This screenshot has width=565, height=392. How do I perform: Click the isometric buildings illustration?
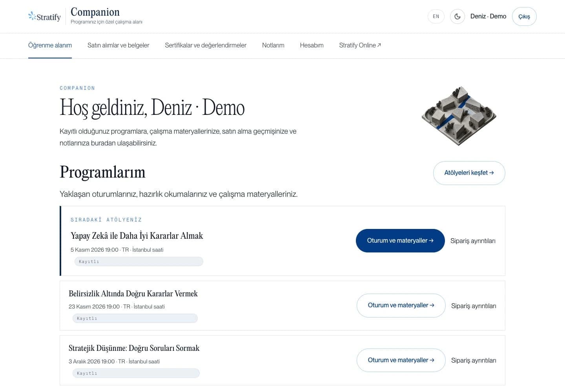pyautogui.click(x=459, y=116)
